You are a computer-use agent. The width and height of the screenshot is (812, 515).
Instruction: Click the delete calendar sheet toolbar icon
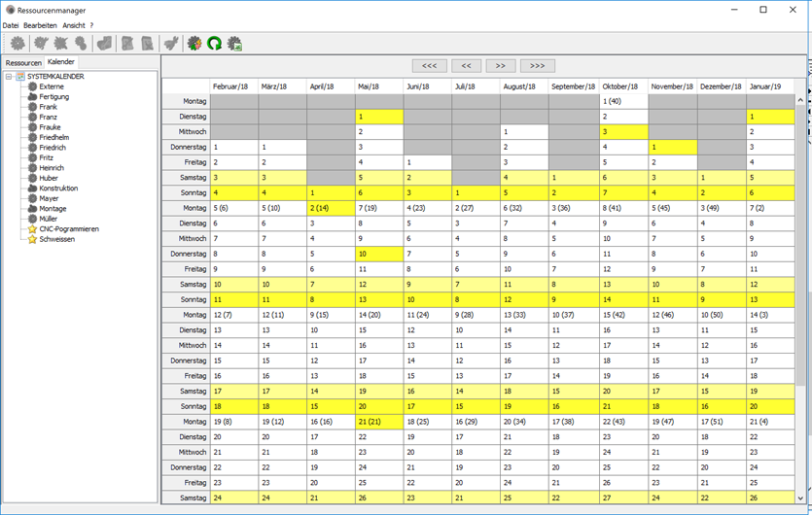point(148,44)
